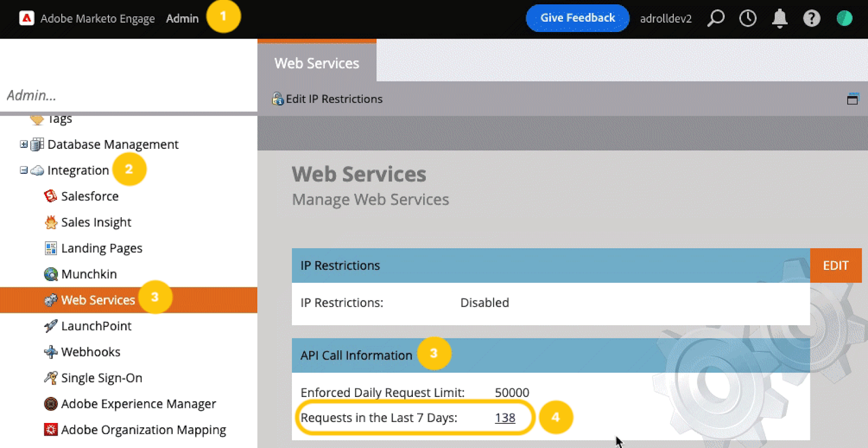Click the Single Sign-On keys icon
This screenshot has width=868, height=448.
pos(50,378)
